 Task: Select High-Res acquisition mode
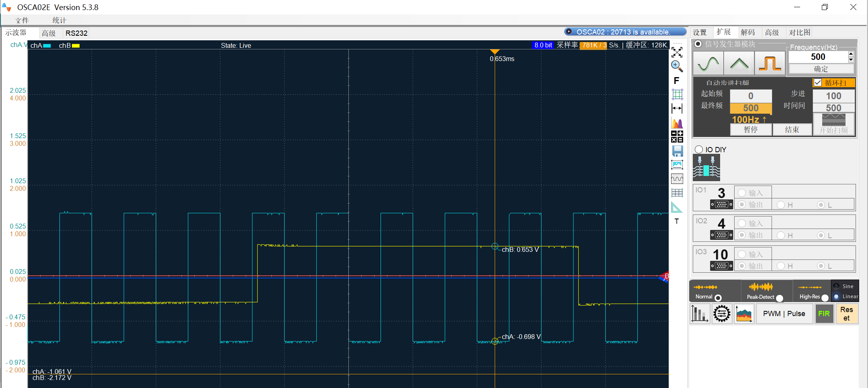825,298
